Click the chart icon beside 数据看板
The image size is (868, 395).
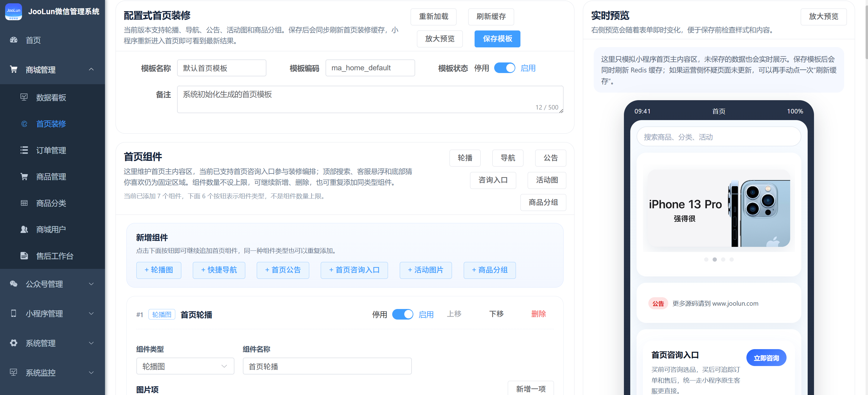[24, 97]
